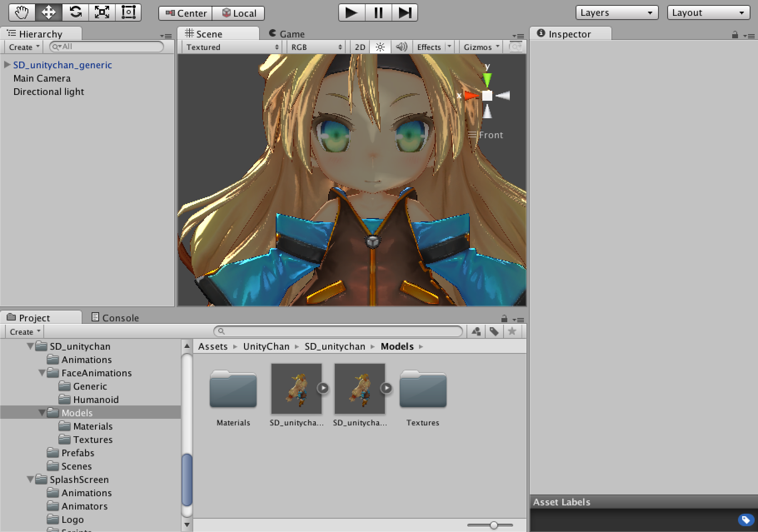Open the RGB render mode dropdown

(317, 47)
